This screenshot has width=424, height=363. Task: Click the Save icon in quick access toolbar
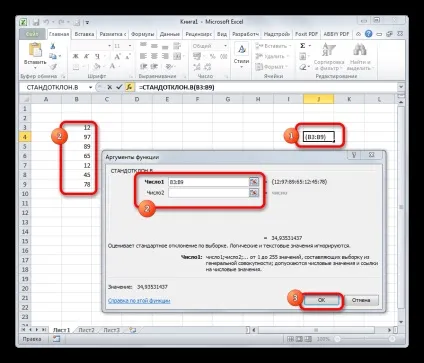pos(36,22)
